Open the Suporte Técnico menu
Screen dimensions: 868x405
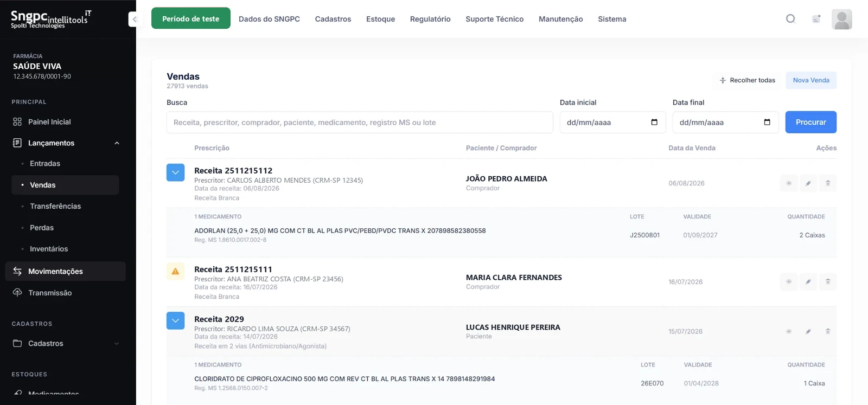[495, 19]
